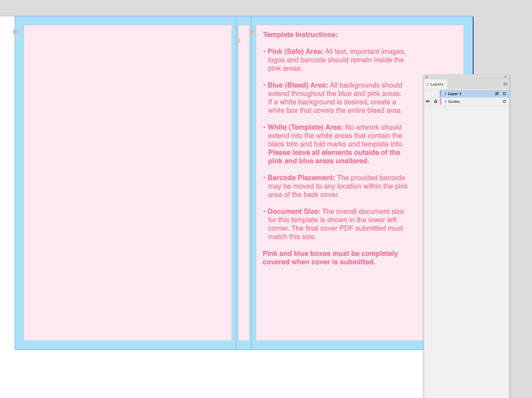This screenshot has width=532, height=398.
Task: Click crossed-out pen icon on Layer 1
Action: pyautogui.click(x=497, y=94)
